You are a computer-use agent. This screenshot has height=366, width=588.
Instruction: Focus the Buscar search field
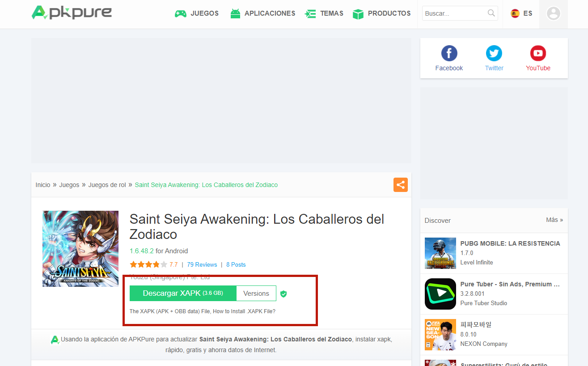click(x=454, y=13)
